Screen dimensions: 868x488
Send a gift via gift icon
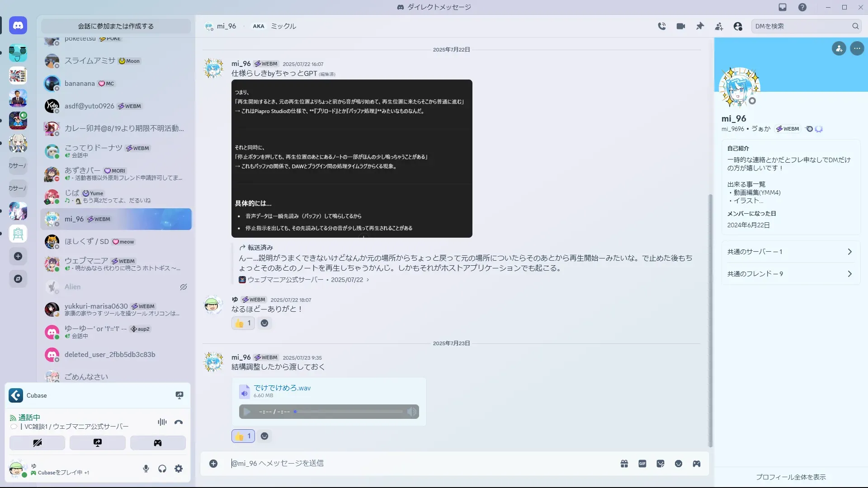[624, 464]
